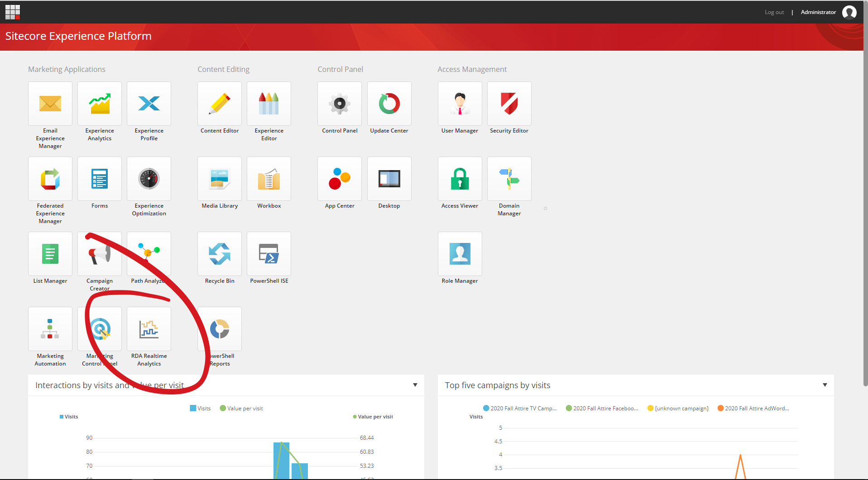Toggle Value per visit series legend

pyautogui.click(x=241, y=409)
